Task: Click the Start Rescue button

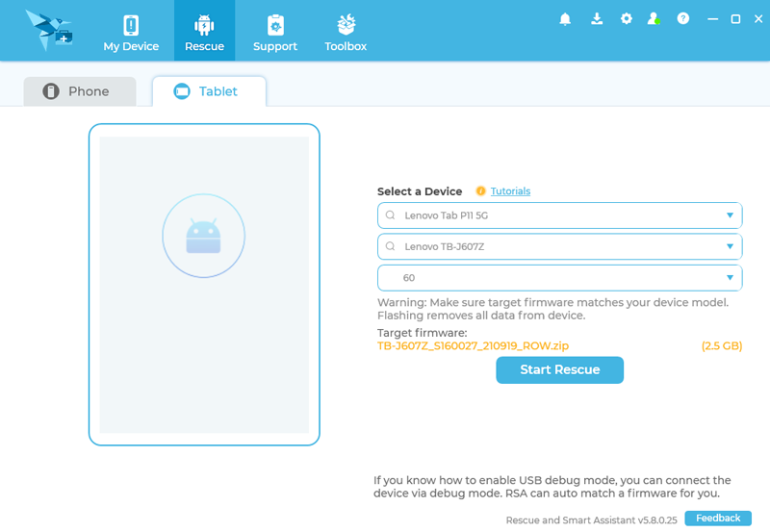Action: pyautogui.click(x=559, y=370)
